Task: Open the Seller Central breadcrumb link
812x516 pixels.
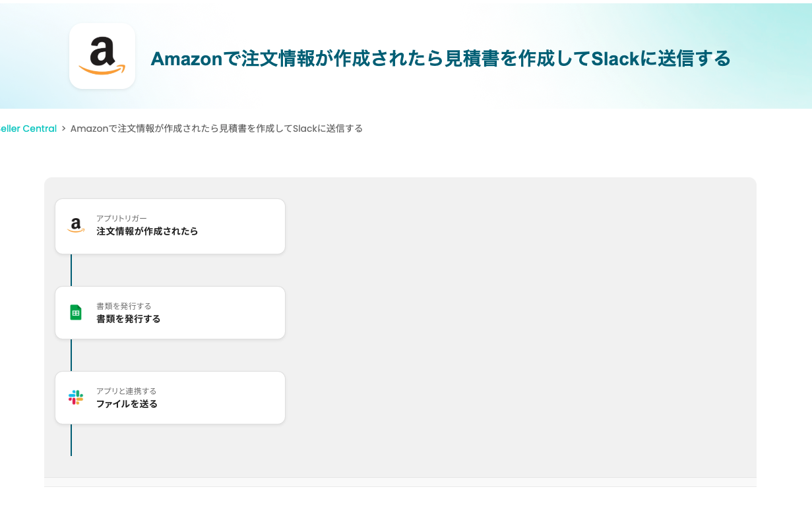Action: [x=28, y=129]
